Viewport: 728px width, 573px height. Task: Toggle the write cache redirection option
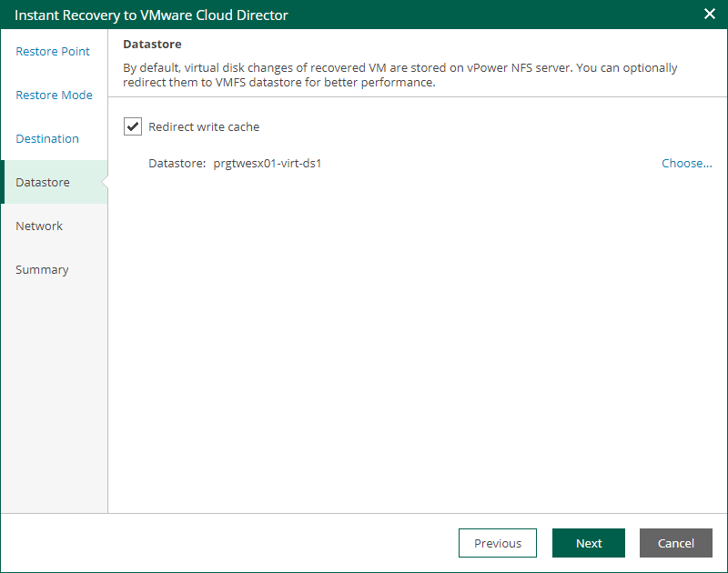pyautogui.click(x=132, y=126)
